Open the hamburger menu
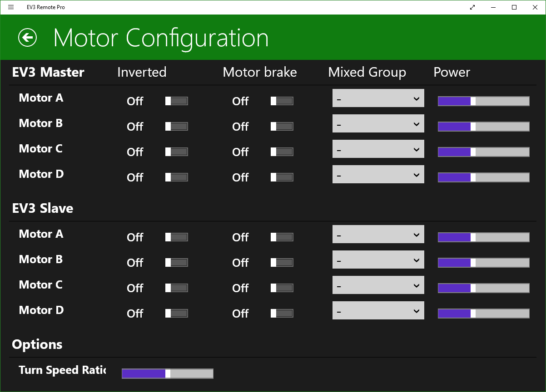This screenshot has height=392, width=546. [11, 7]
